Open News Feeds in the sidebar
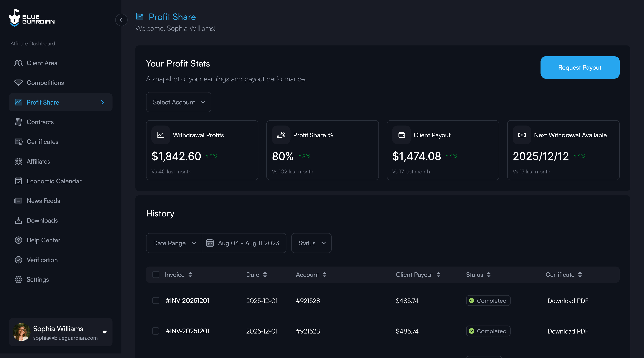Screen dimensions: 644x358 61,201
